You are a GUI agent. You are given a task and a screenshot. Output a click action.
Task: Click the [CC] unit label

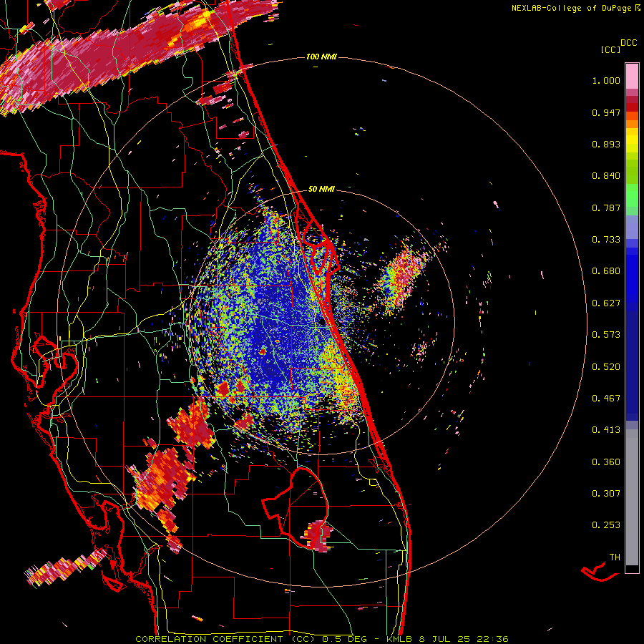[610, 49]
